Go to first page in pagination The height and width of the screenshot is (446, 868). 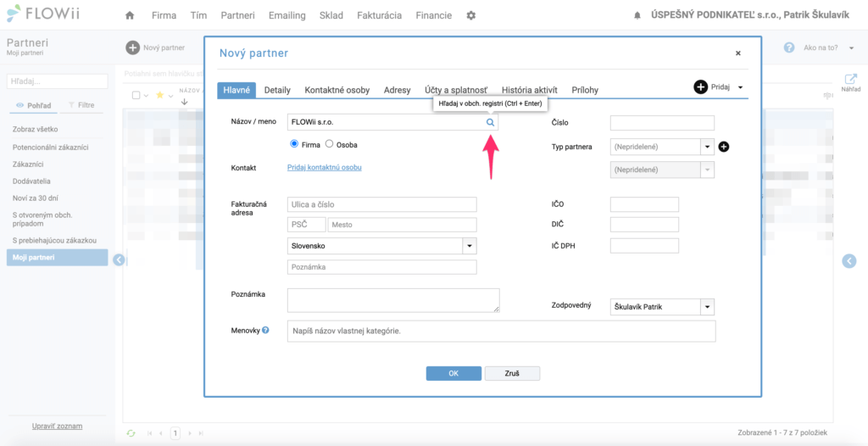[x=149, y=433]
